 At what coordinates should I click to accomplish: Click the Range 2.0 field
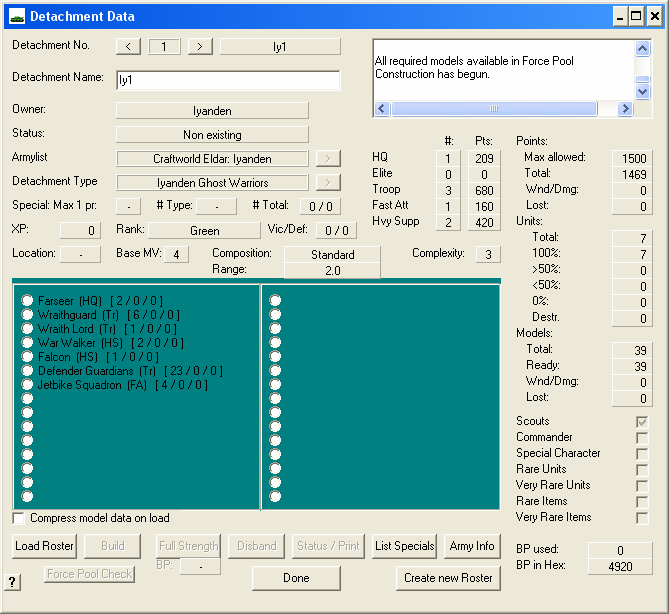point(332,271)
